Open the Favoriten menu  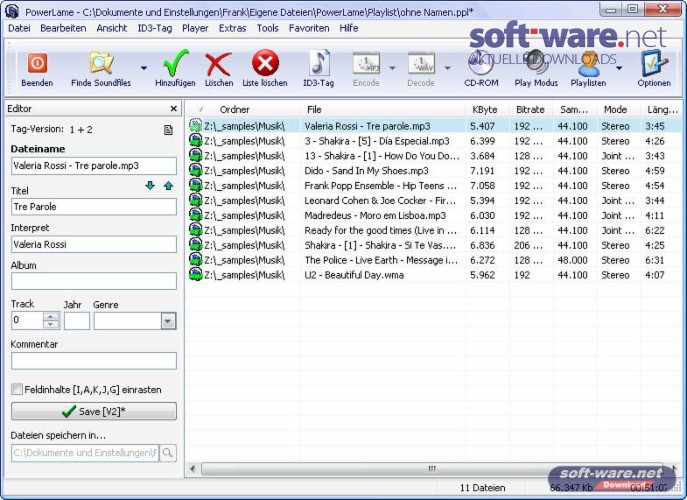pos(309,28)
